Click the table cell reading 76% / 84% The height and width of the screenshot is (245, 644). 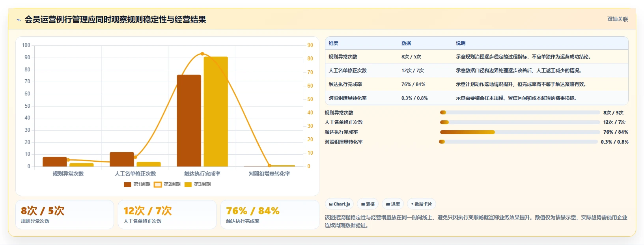point(413,84)
